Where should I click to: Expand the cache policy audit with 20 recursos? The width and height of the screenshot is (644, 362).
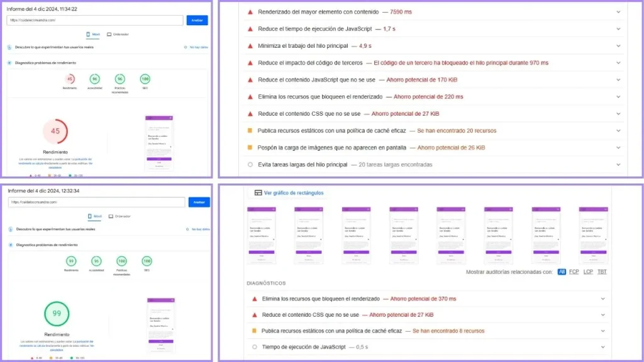(x=618, y=131)
